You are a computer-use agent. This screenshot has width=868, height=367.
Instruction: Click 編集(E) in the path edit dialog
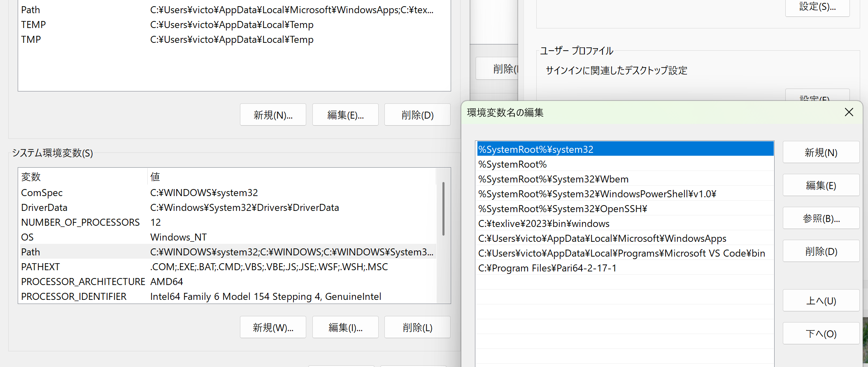click(821, 185)
